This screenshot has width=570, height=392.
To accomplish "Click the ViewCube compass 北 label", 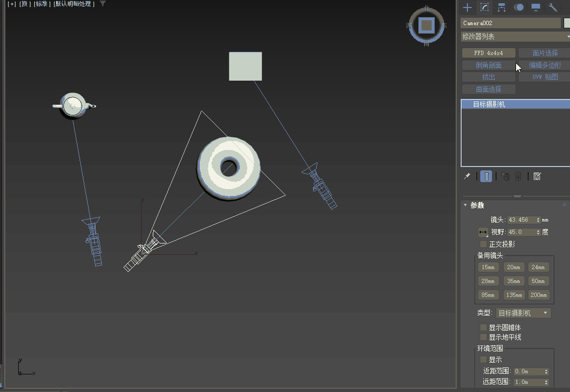I will click(x=427, y=8).
